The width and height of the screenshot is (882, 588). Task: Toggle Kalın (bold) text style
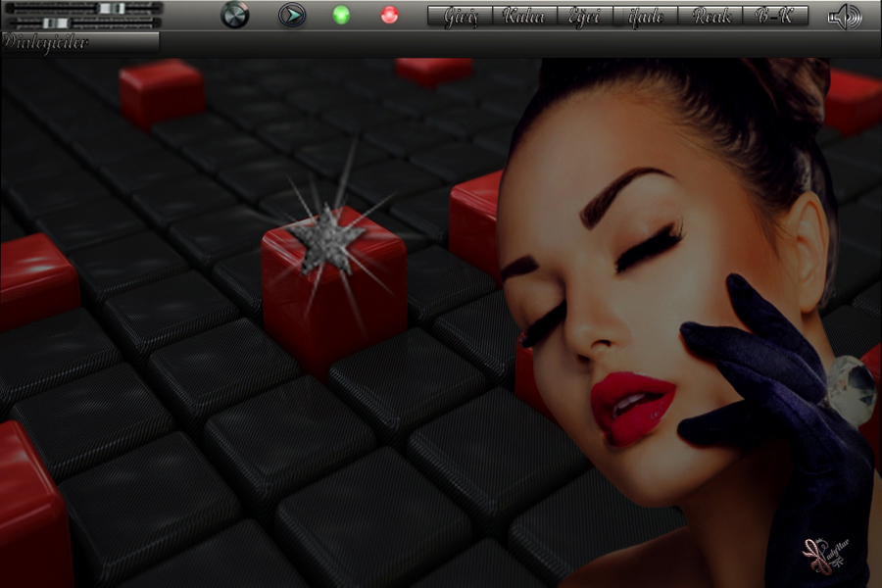point(524,17)
